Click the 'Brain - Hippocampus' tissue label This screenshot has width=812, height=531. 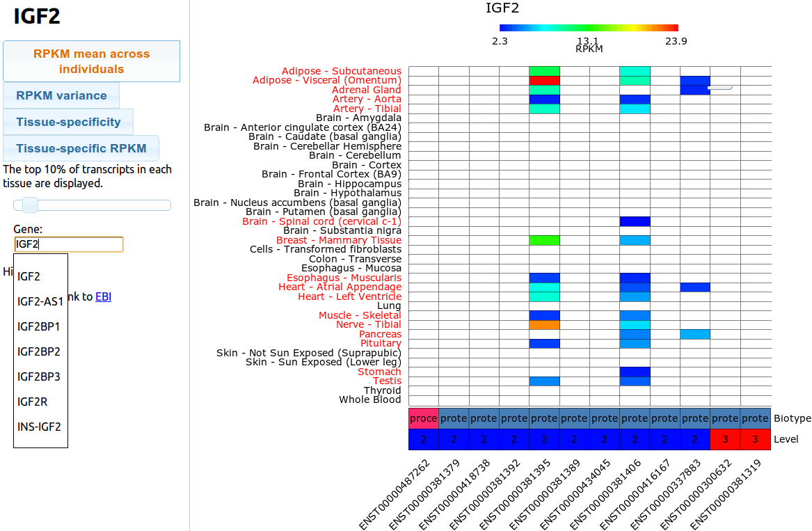[349, 184]
